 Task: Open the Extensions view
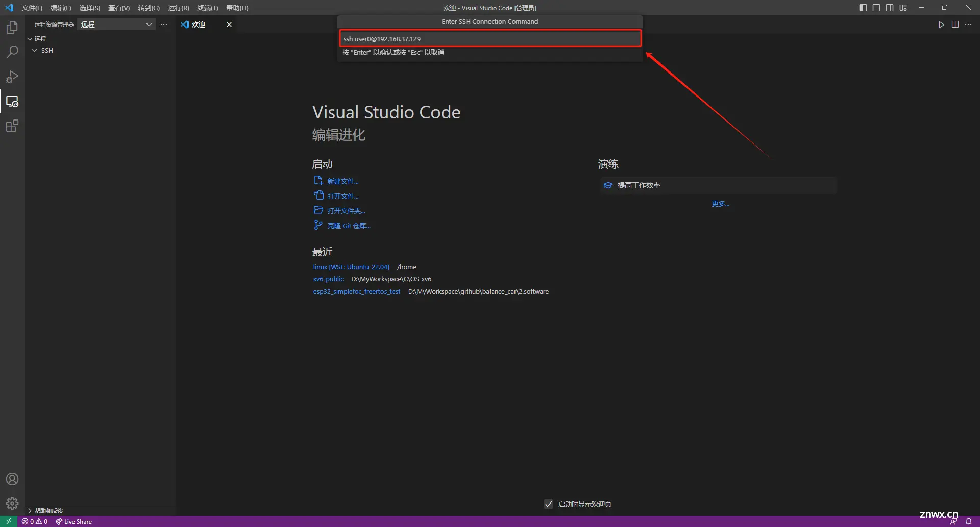coord(12,126)
